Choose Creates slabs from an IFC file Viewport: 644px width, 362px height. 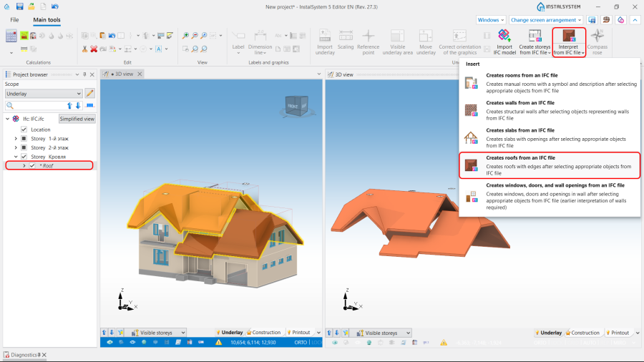click(x=550, y=138)
